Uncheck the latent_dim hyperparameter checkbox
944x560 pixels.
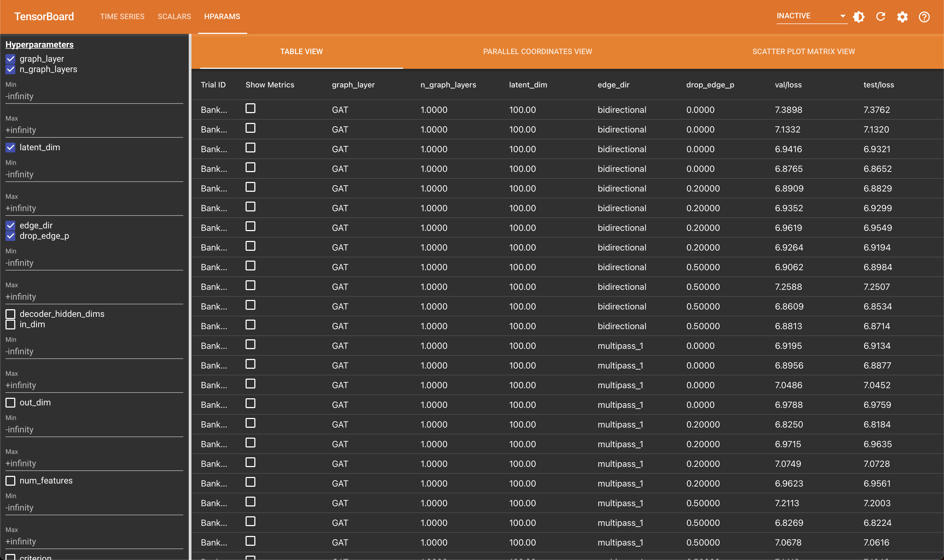pos(11,148)
